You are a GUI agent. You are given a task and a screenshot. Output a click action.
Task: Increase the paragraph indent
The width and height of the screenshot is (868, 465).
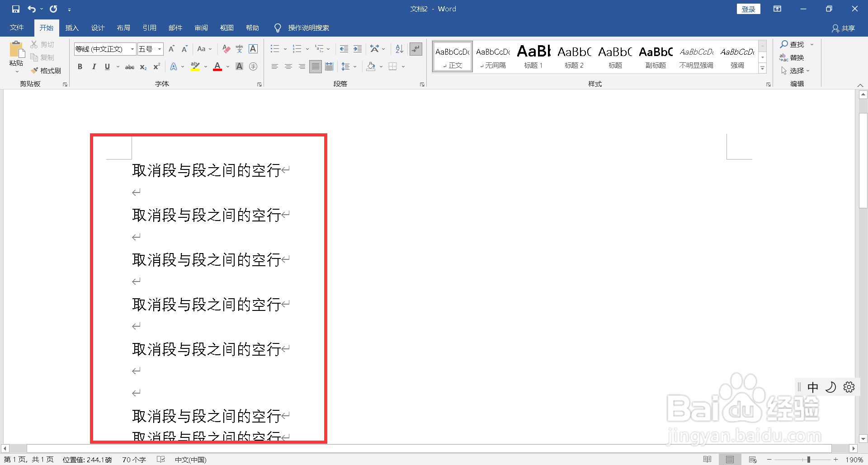click(x=358, y=49)
